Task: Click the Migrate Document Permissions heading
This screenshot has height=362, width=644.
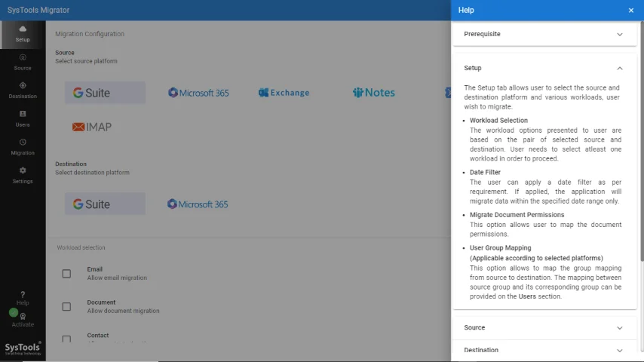Action: 517,215
